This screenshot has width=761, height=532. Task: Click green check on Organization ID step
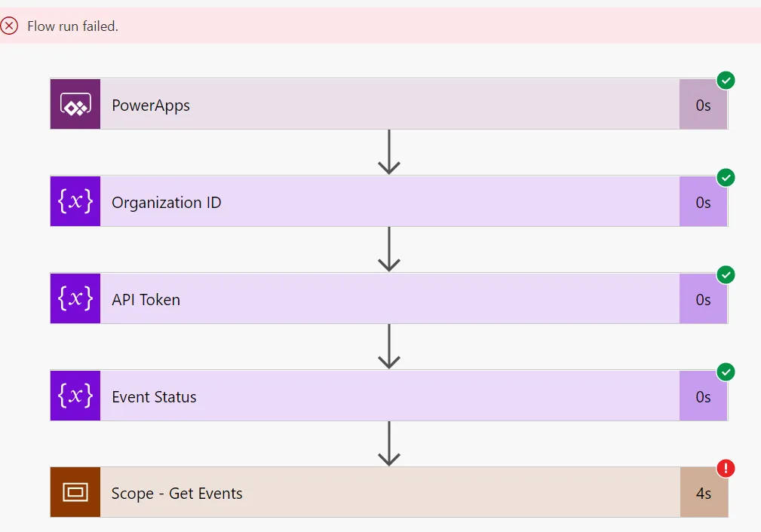click(726, 177)
